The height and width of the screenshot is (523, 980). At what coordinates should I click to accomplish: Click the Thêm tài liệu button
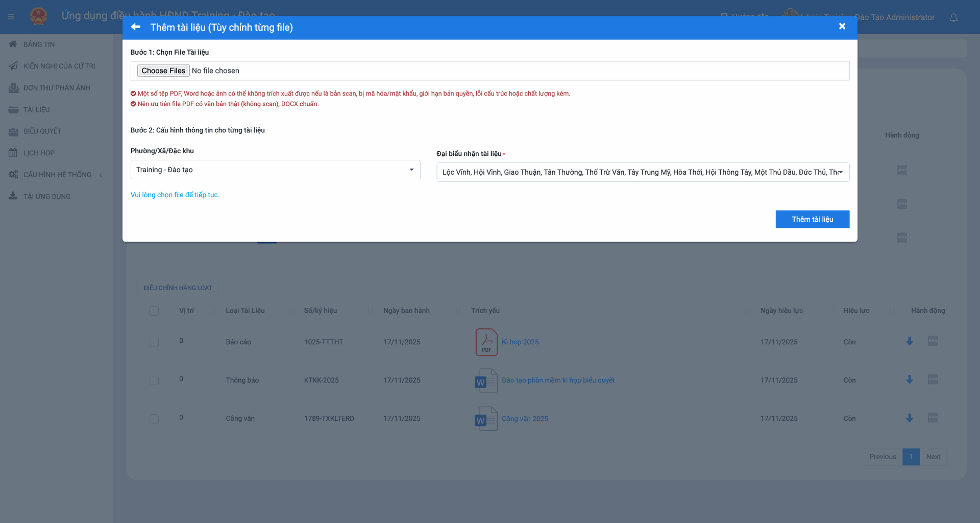(812, 219)
